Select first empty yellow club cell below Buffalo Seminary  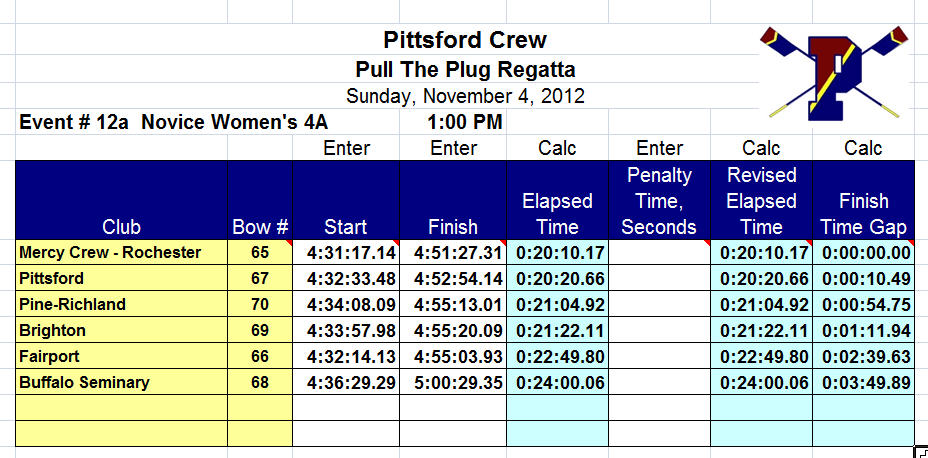click(121, 408)
